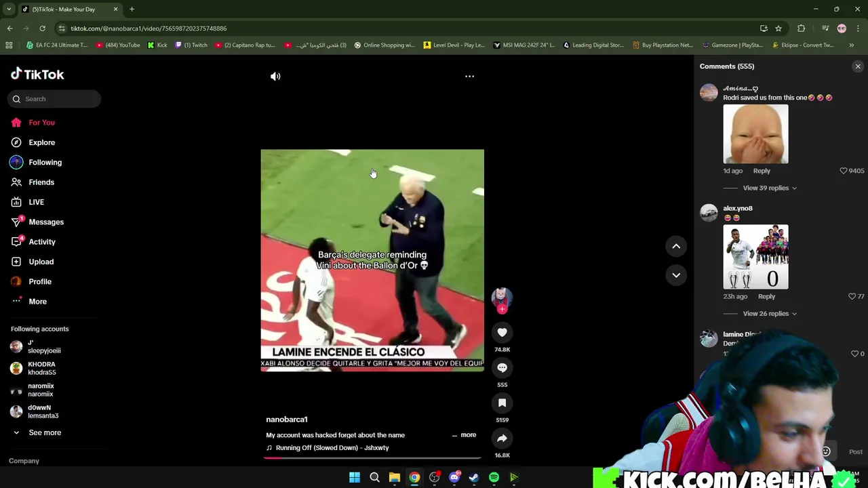Share the video with the arrow icon
The width and height of the screenshot is (868, 488).
click(x=502, y=438)
